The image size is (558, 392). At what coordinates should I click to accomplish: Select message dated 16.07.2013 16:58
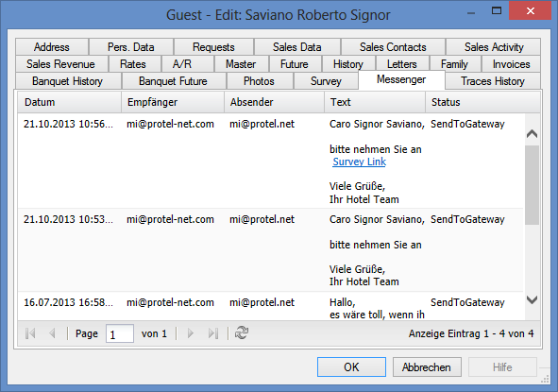271,306
